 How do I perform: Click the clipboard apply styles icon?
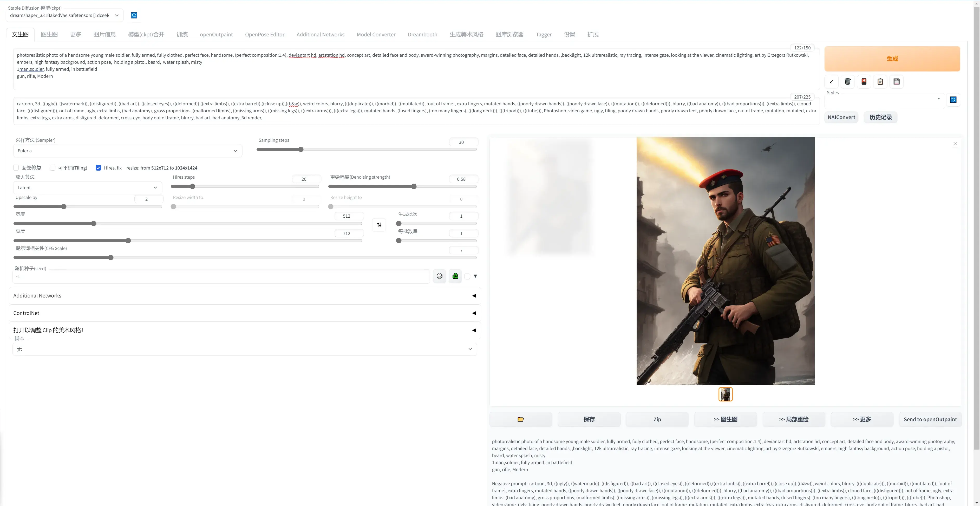tap(880, 81)
